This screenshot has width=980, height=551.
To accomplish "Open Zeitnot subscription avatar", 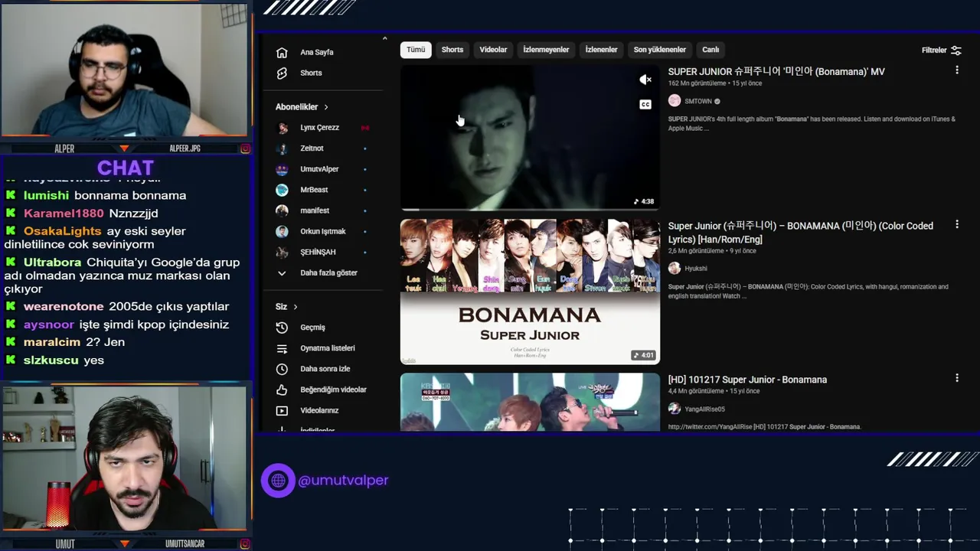I will pos(283,148).
